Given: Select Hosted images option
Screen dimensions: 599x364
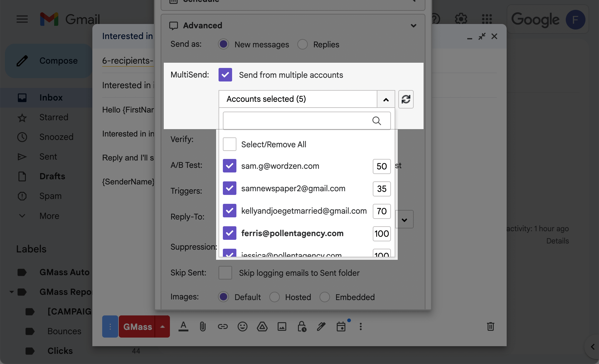Looking at the screenshot, I should point(275,297).
